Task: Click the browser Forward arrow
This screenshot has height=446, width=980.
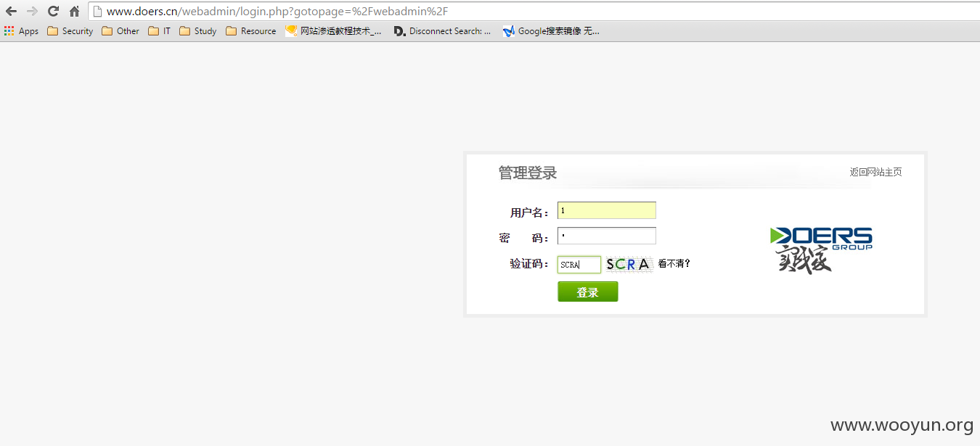Action: pos(32,11)
